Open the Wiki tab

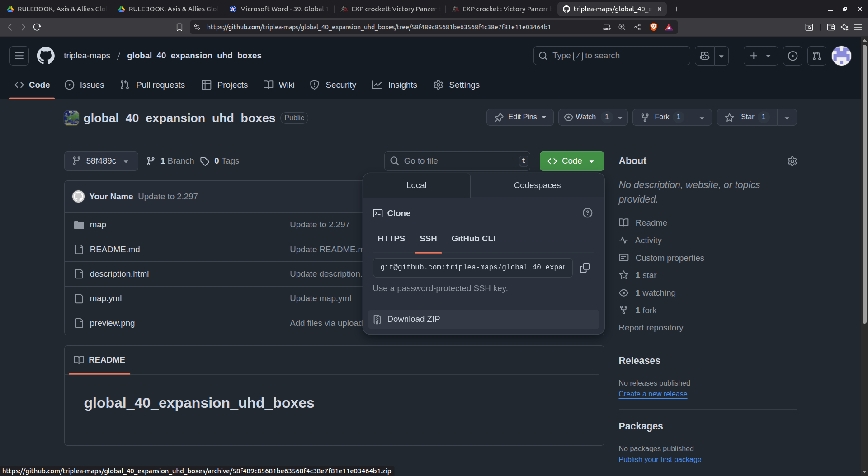click(x=279, y=85)
